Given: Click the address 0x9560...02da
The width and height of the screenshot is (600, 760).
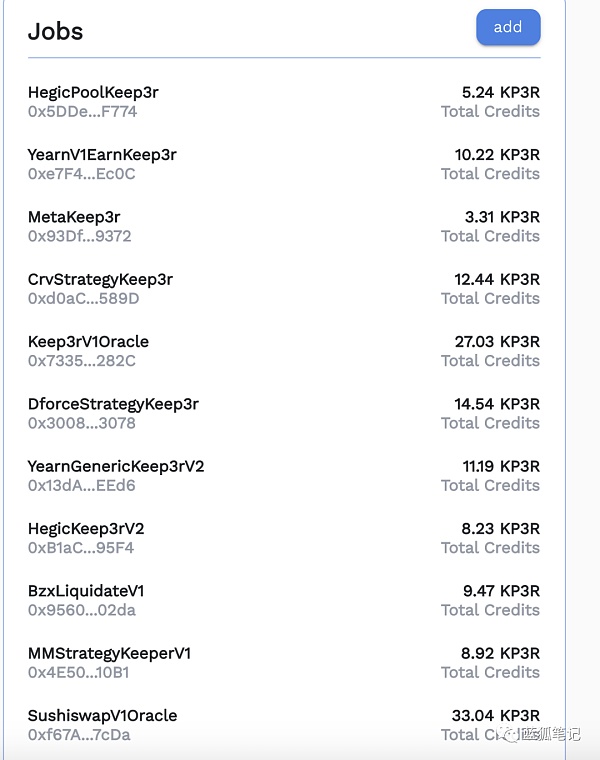Looking at the screenshot, I should (x=81, y=610).
